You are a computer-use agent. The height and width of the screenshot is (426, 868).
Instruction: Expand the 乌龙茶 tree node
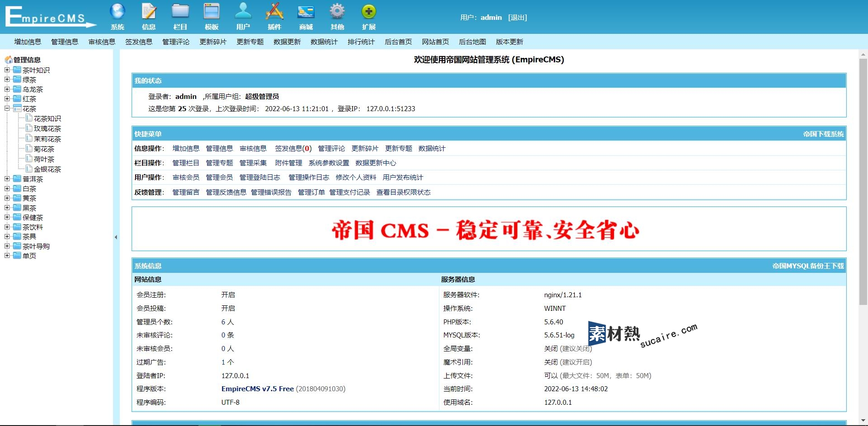pyautogui.click(x=7, y=89)
